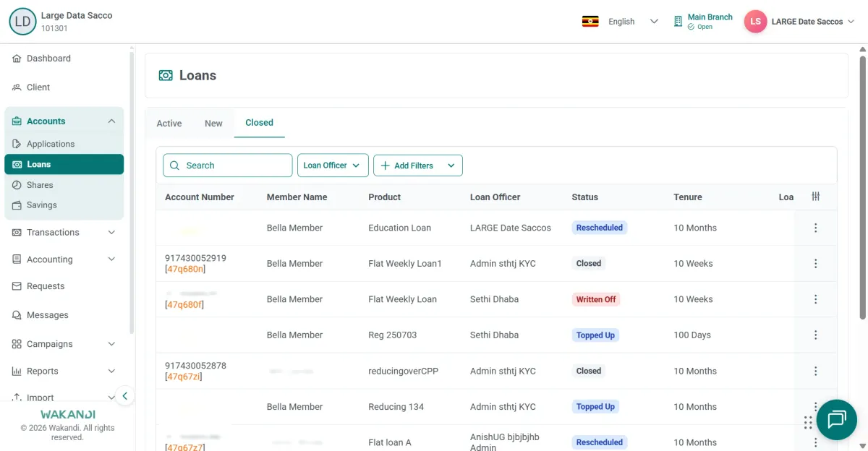Click the Account Number column header
This screenshot has width=868, height=451.
pos(200,197)
